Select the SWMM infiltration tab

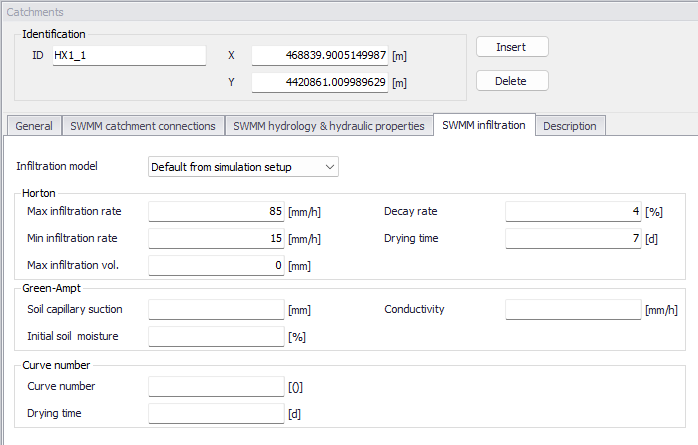[484, 125]
